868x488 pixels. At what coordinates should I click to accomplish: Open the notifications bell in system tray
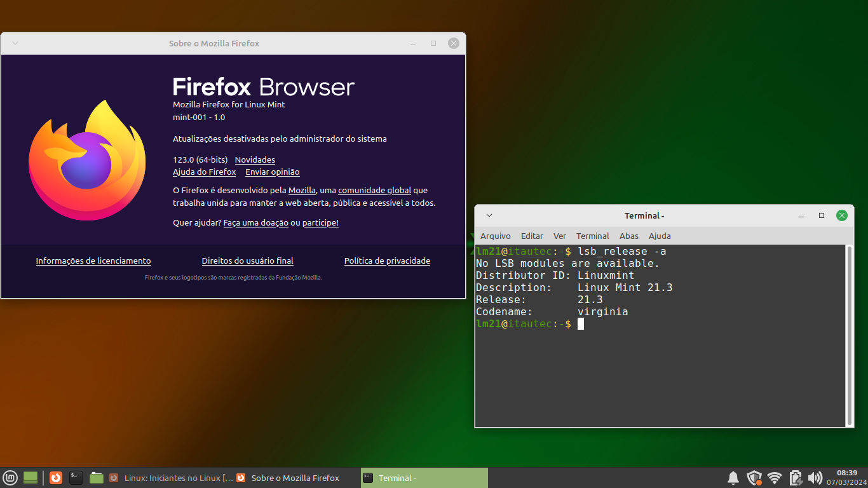[733, 478]
